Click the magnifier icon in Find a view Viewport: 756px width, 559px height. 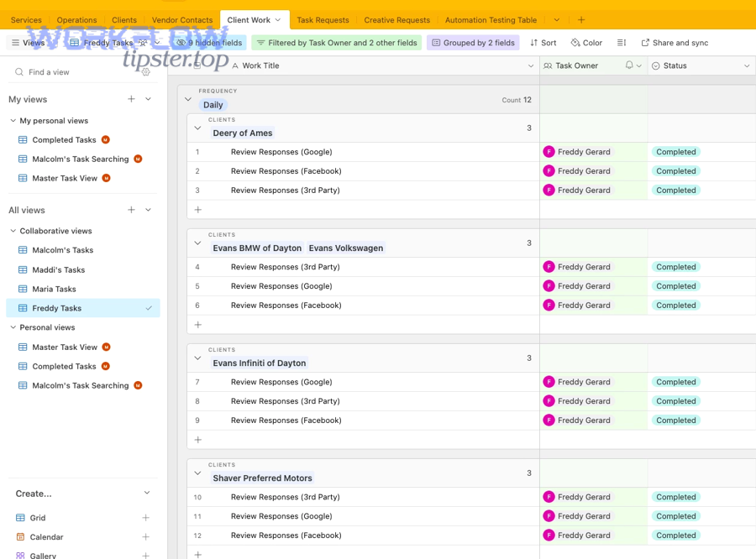17,72
